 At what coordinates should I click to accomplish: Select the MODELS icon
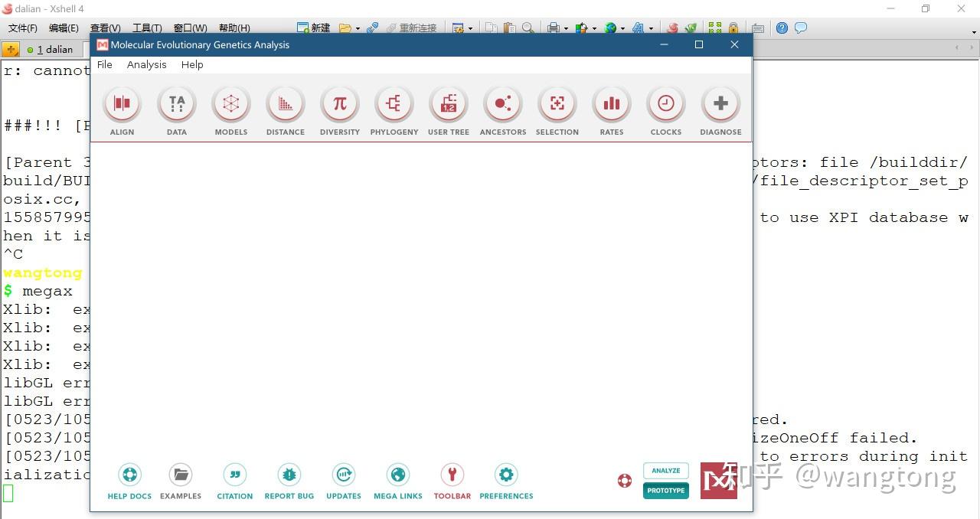point(231,104)
